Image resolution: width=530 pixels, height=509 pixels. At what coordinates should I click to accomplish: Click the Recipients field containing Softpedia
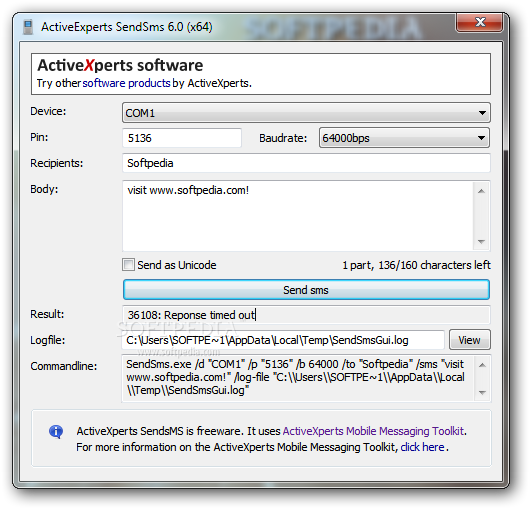pyautogui.click(x=306, y=163)
